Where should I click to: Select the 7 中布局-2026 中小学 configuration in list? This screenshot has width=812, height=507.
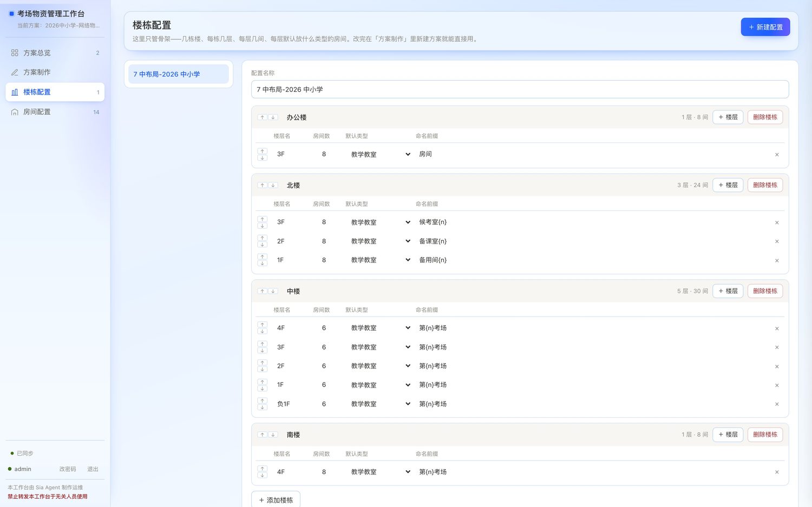[x=179, y=74]
